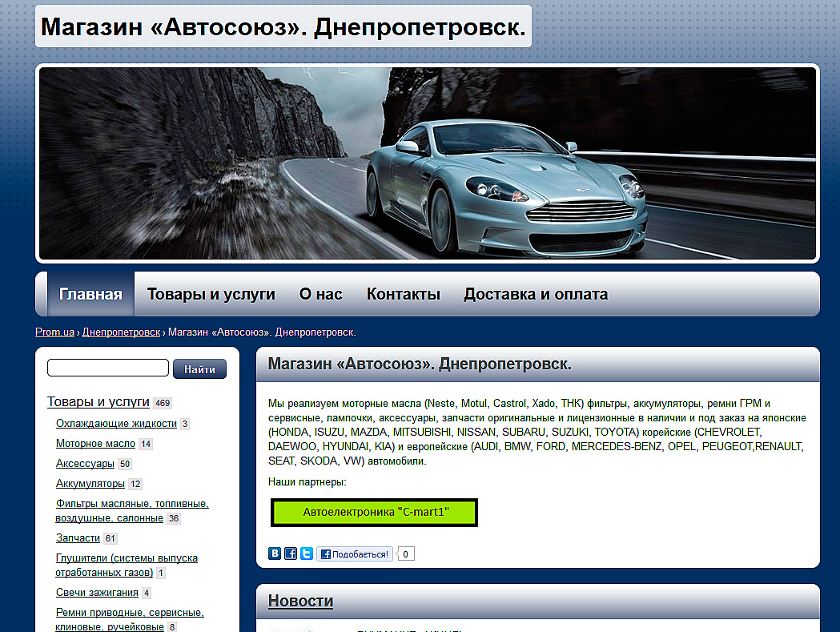Open the Моторное масло category
Viewport: 840px width, 632px height.
[95, 443]
